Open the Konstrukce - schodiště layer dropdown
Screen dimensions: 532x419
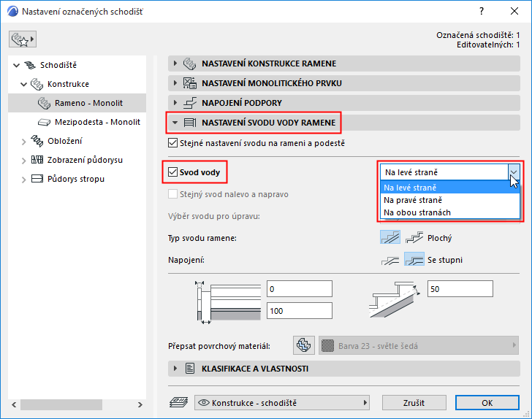coord(282,402)
